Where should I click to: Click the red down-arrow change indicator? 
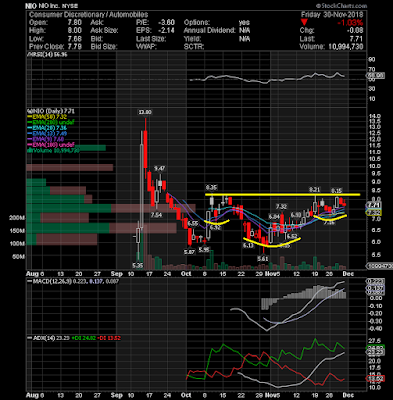pyautogui.click(x=304, y=23)
